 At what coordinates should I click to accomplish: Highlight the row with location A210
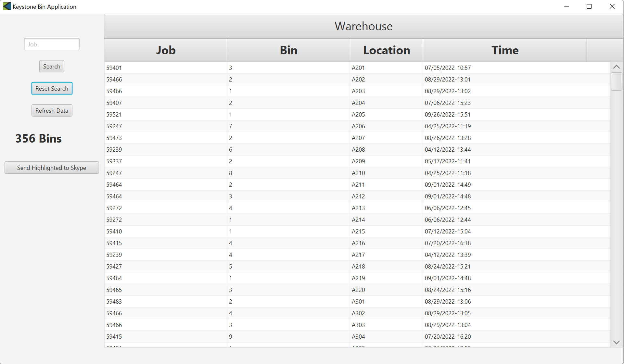(x=260, y=173)
